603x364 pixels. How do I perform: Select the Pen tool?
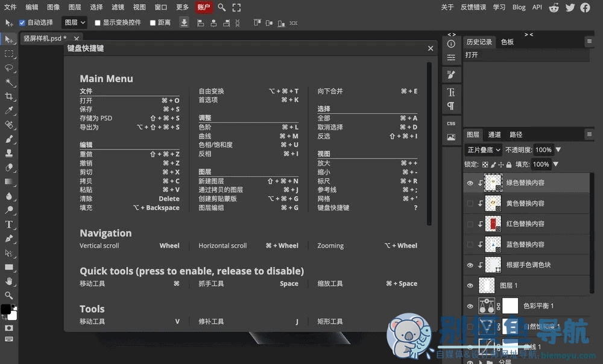[9, 239]
